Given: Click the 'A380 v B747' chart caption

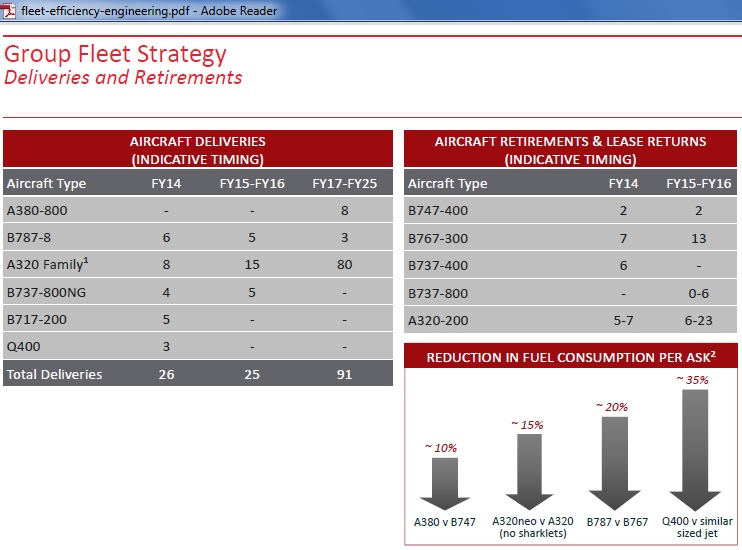Looking at the screenshot, I should pyautogui.click(x=444, y=522).
